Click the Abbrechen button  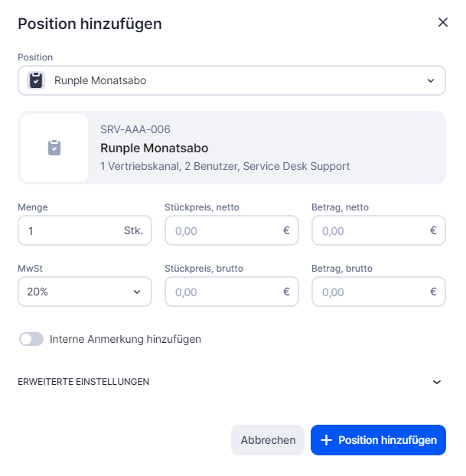pos(268,440)
